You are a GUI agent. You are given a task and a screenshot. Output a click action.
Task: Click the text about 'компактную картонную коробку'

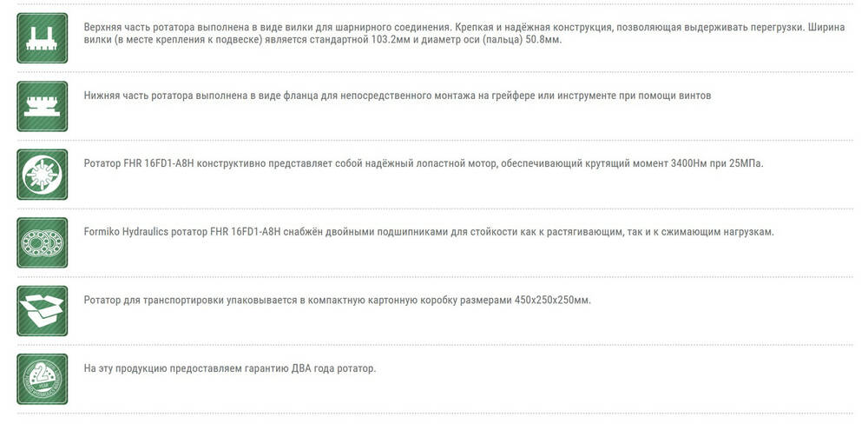(337, 300)
